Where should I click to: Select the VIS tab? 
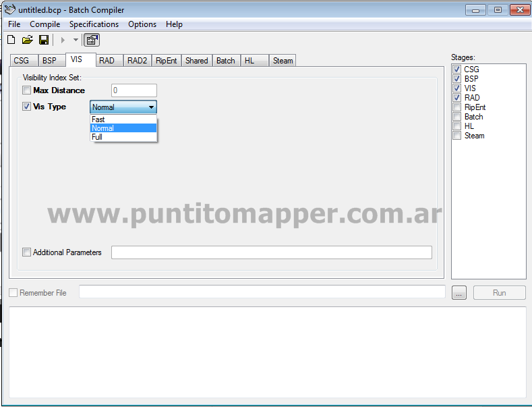point(81,59)
